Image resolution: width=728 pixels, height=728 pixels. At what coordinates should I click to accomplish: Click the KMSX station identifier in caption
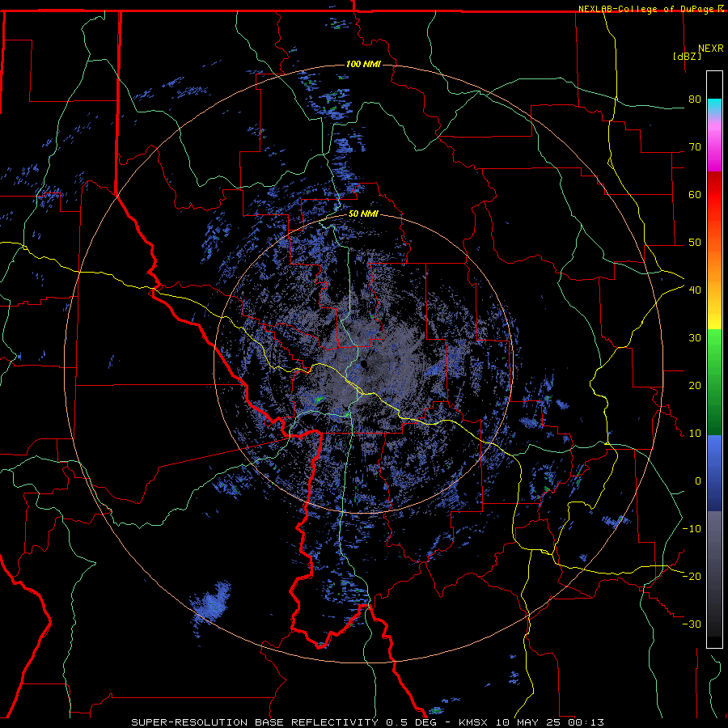(475, 722)
